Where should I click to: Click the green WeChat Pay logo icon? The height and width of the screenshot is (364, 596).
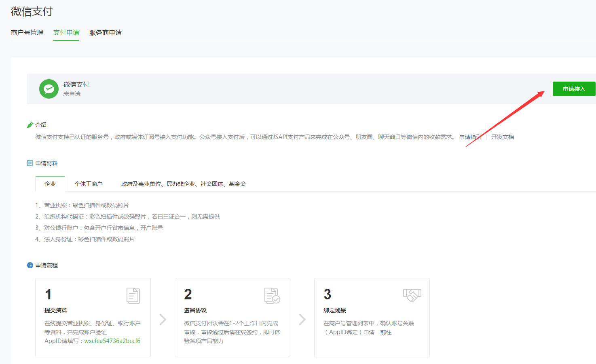pyautogui.click(x=49, y=89)
